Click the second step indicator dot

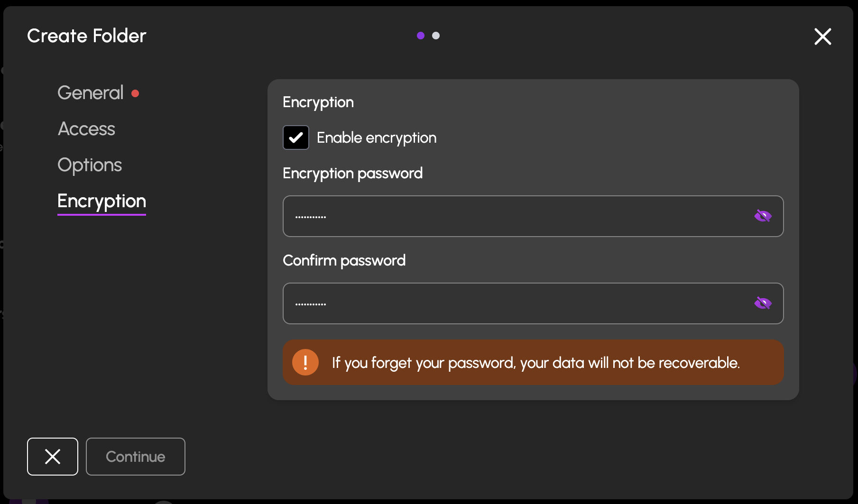point(436,35)
